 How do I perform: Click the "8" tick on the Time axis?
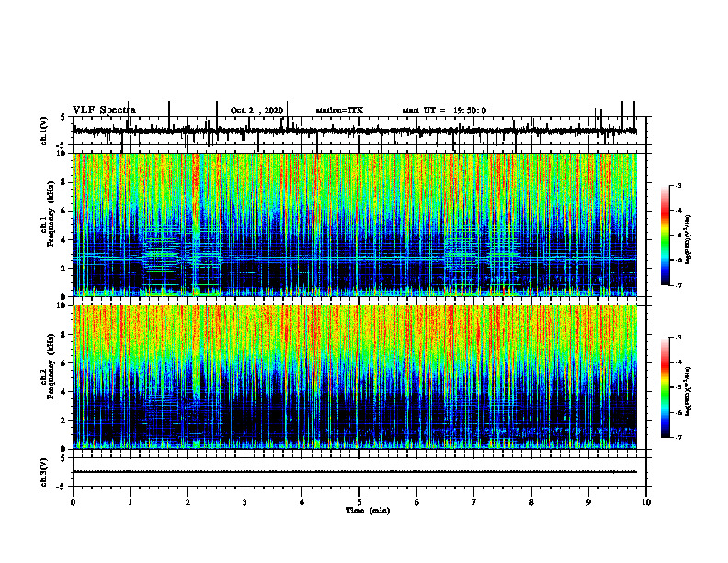[531, 502]
